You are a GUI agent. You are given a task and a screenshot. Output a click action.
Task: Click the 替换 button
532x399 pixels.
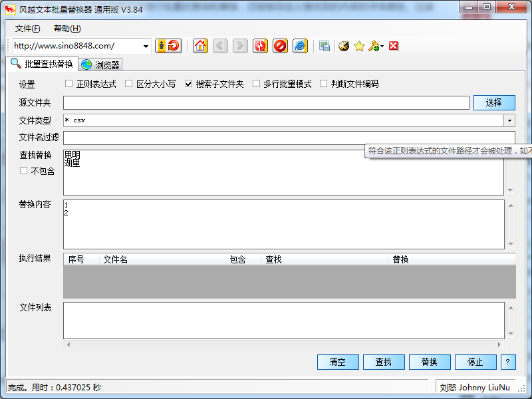[430, 362]
